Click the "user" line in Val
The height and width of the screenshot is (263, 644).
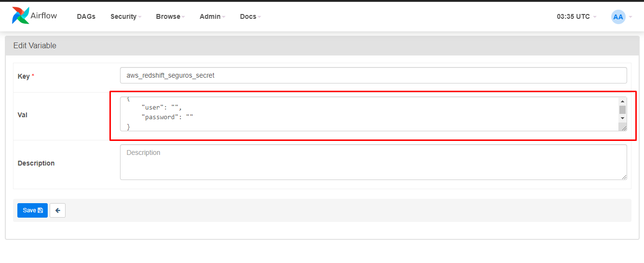coord(162,108)
